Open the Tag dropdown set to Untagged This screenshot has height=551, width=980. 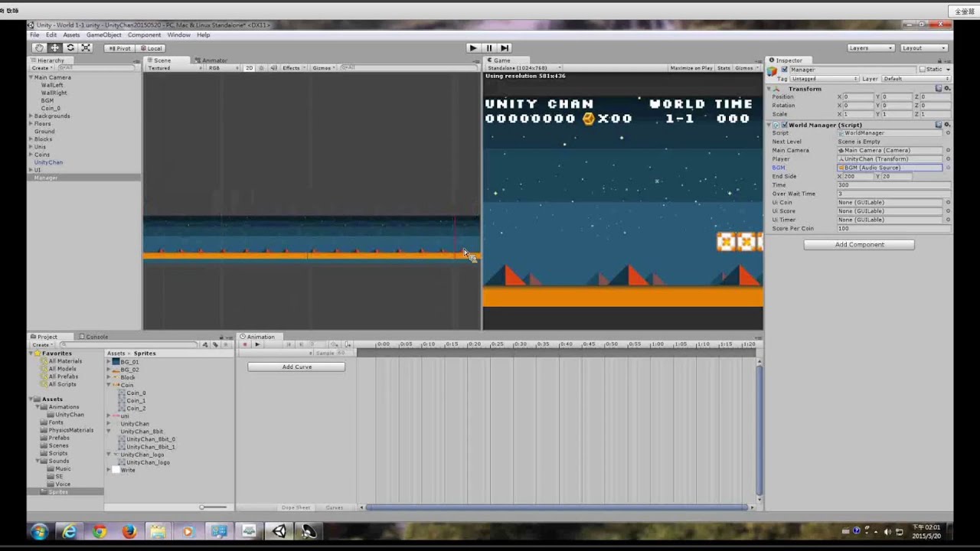(x=825, y=79)
